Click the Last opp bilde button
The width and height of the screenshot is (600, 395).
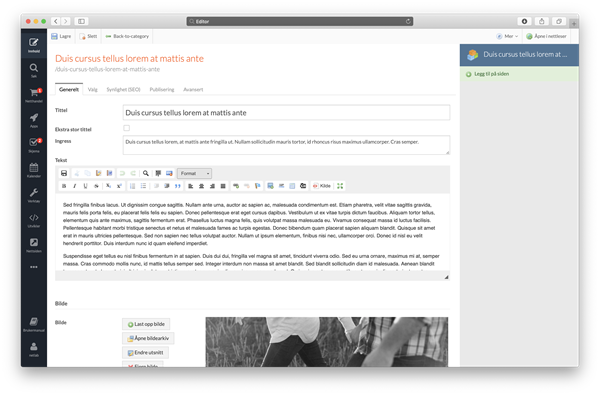point(146,324)
